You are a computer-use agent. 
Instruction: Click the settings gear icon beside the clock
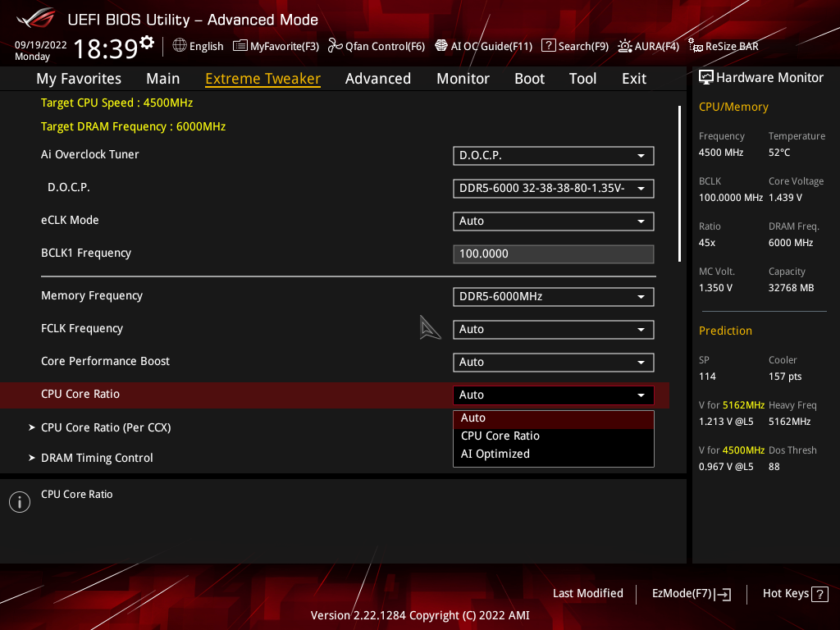(147, 42)
